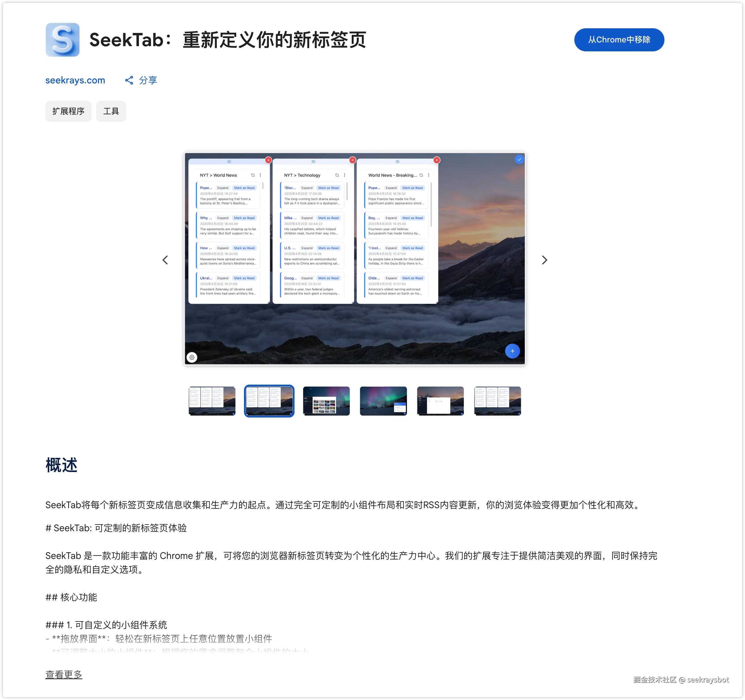This screenshot has height=700, width=745.
Task: Click the 从Chrome中移除 button
Action: [x=619, y=40]
